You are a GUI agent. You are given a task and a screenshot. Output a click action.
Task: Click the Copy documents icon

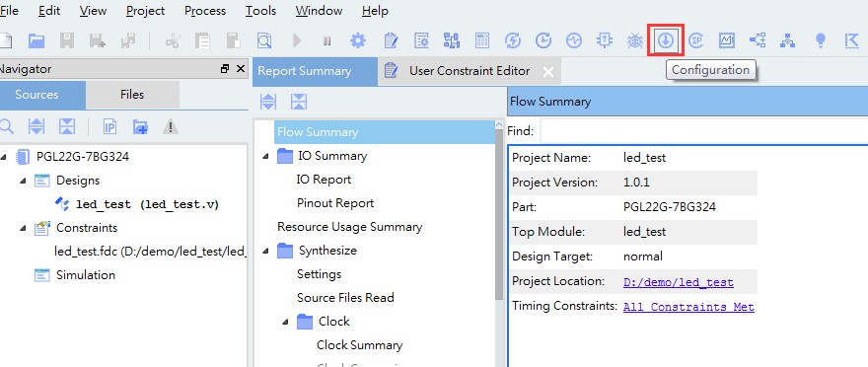coord(203,39)
